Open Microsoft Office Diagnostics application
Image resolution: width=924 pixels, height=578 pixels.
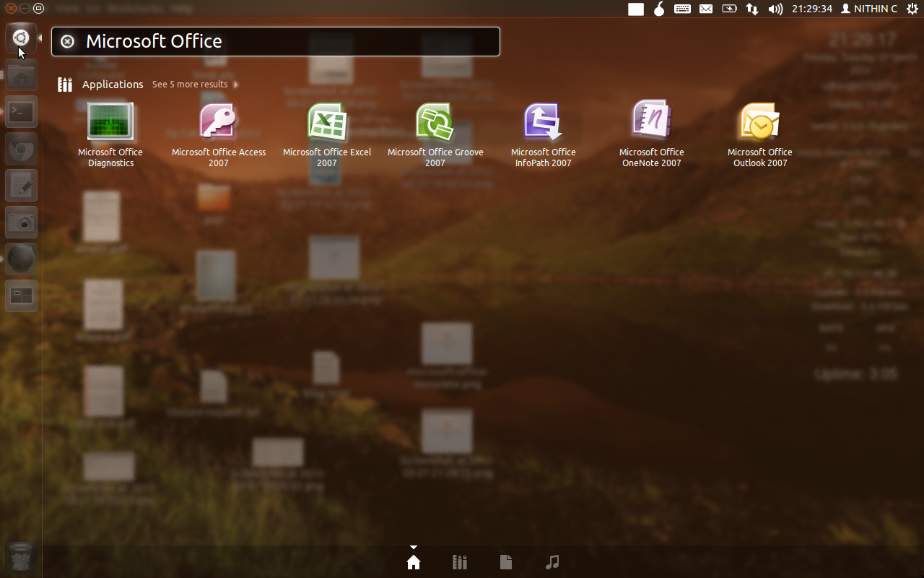click(110, 135)
